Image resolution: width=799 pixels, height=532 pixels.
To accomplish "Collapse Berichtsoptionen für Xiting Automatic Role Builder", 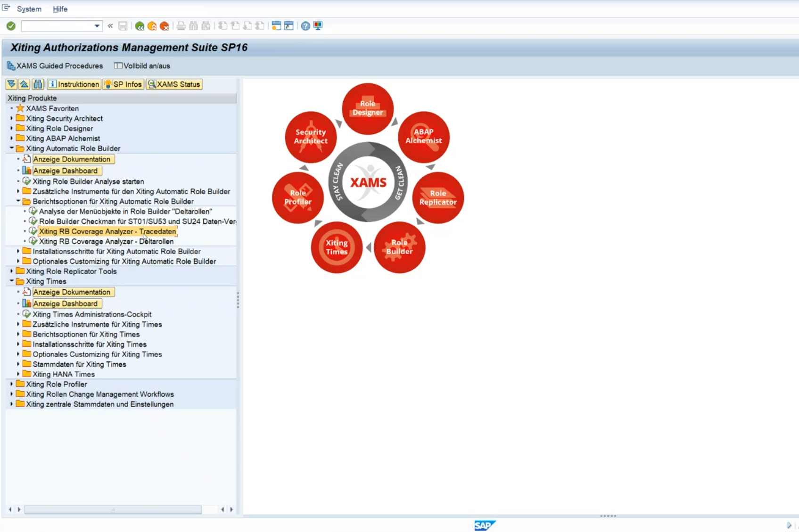I will coord(18,201).
